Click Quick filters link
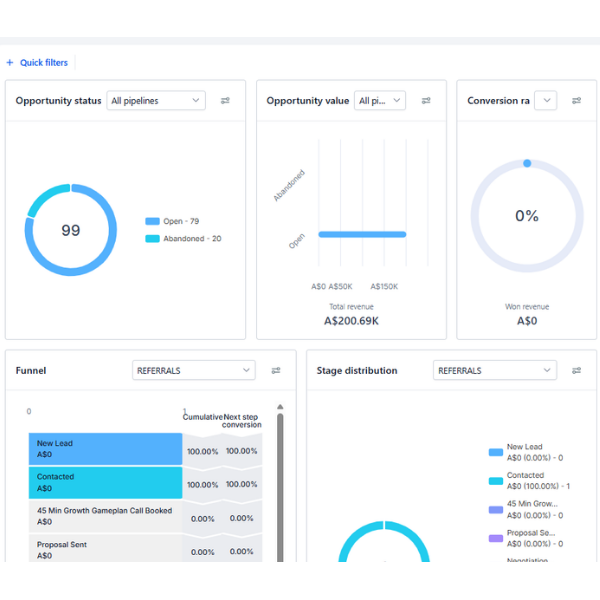This screenshot has height=600, width=600. [x=44, y=62]
